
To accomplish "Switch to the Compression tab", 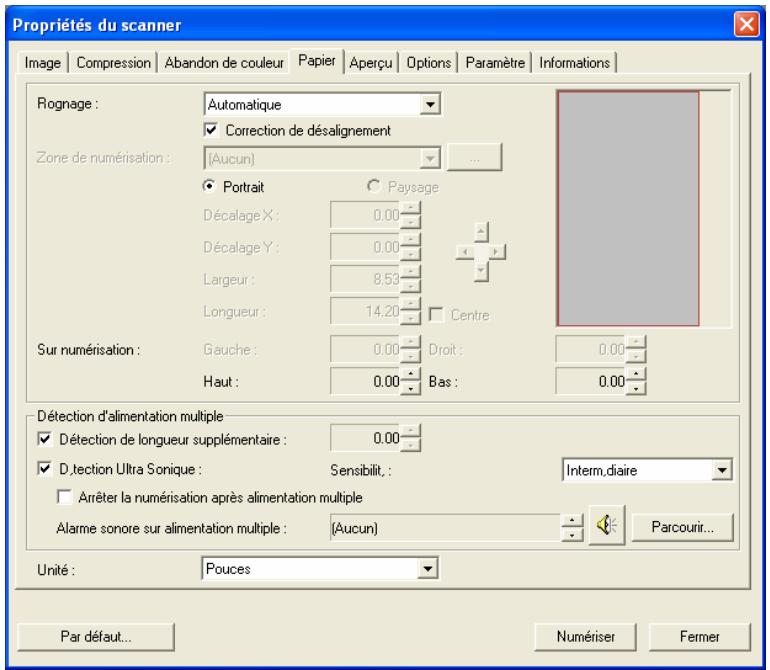I will [113, 63].
